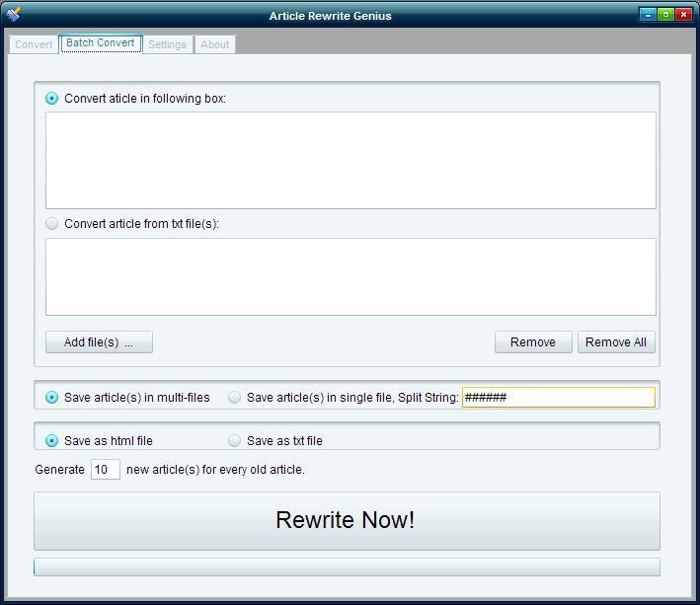Pick 'Save as txt file' option
Viewport: 700px width, 605px height.
coord(235,441)
